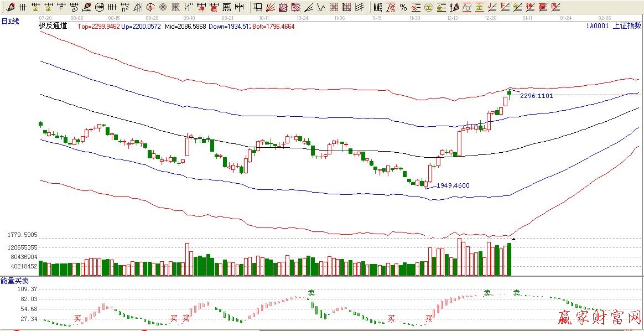644x331 pixels.
Task: Click the plain black percent sign icon
Action: (x=403, y=7)
